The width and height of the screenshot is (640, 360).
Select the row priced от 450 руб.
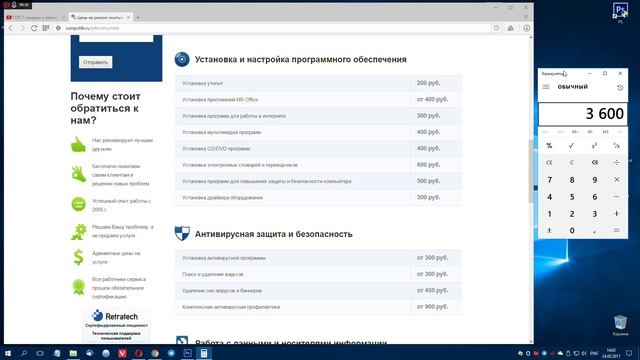pos(318,291)
